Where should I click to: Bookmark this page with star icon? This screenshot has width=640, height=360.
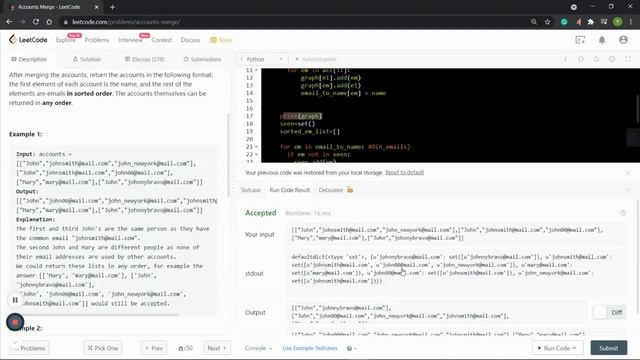(x=548, y=22)
